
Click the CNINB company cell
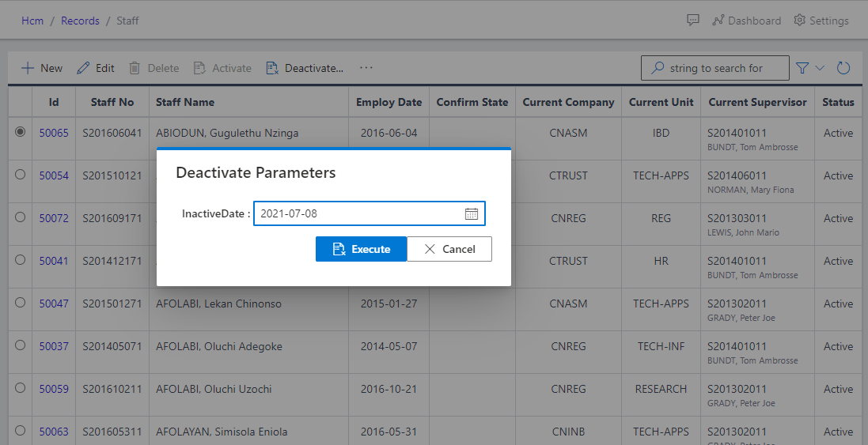[569, 432]
